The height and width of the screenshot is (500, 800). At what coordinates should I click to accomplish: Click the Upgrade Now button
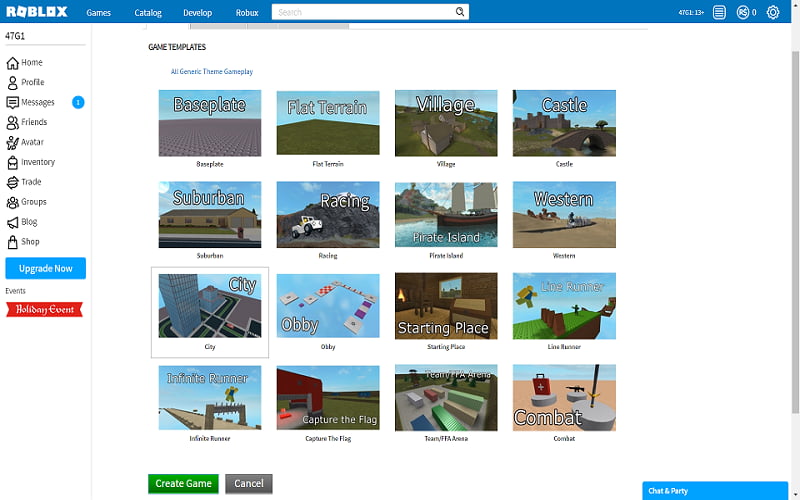point(45,268)
